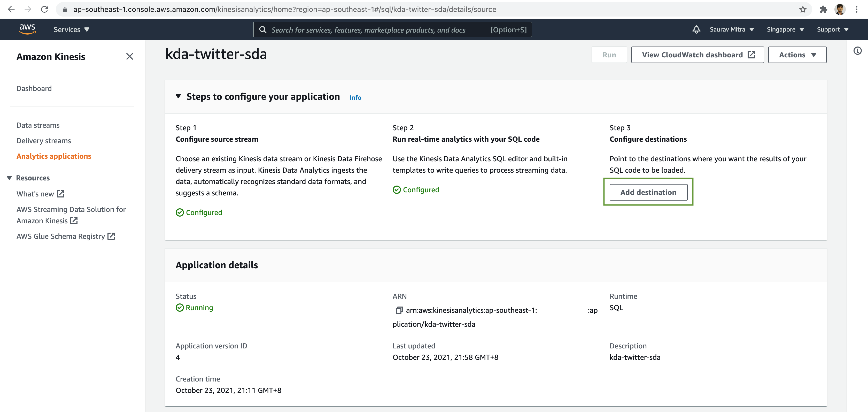Focus the AWS services search field
This screenshot has width=868, height=412.
click(393, 30)
